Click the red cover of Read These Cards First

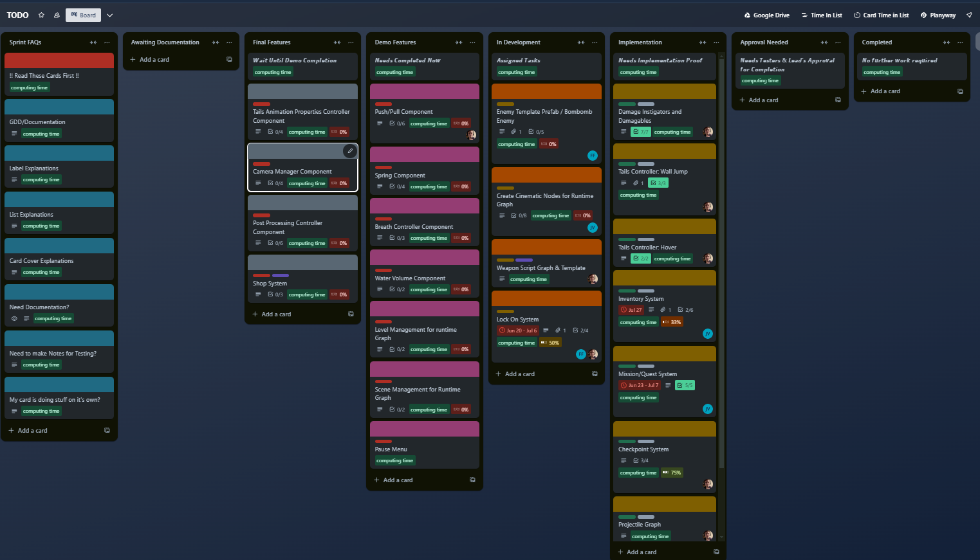(59, 60)
